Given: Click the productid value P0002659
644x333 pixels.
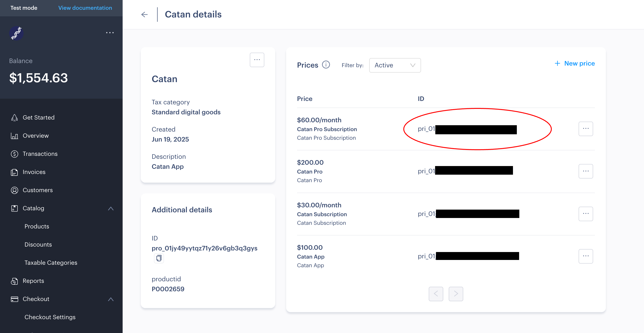Looking at the screenshot, I should [x=168, y=289].
